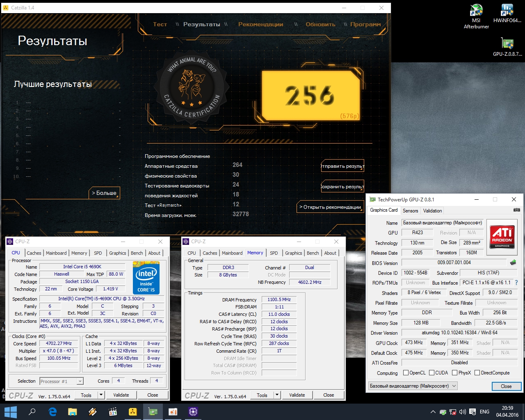Click the 256 score panel in Catzilla
The image size is (525, 420).
point(310,96)
